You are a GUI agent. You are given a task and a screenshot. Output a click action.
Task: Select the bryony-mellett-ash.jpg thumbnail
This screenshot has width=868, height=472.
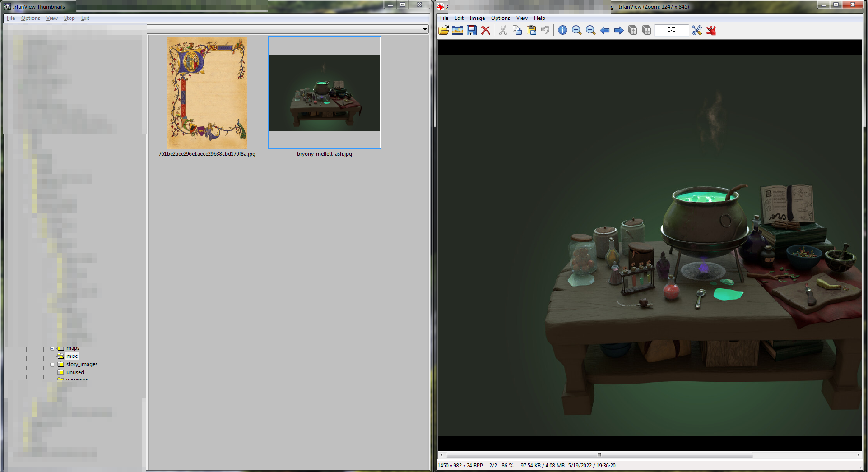pos(325,93)
